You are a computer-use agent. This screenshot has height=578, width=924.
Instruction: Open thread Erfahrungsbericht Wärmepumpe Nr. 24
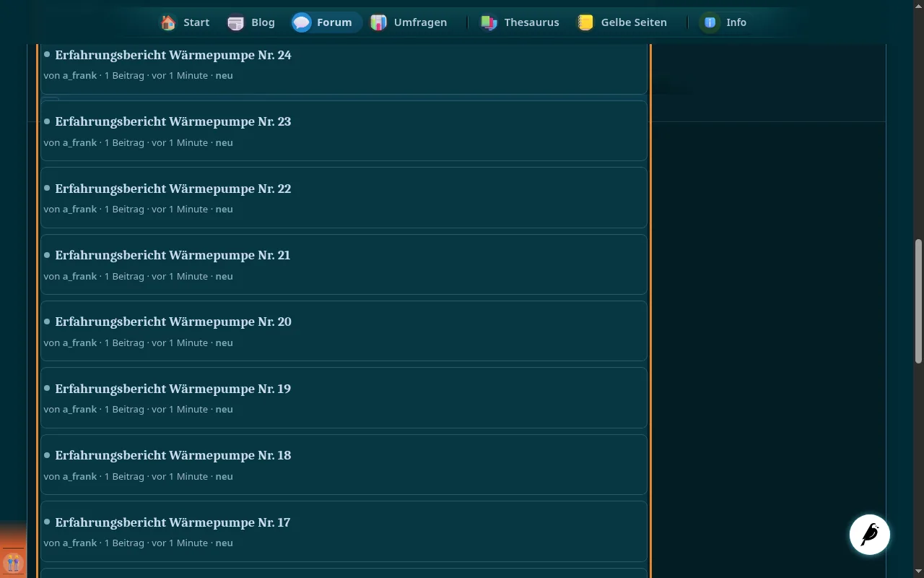[x=173, y=55]
